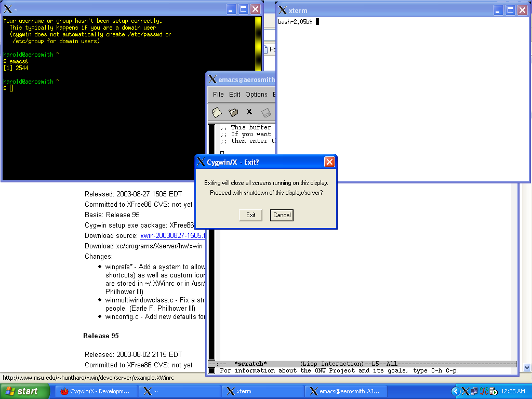The height and width of the screenshot is (399, 532).
Task: Click the X logo in the ~ terminal title bar
Action: (7, 9)
